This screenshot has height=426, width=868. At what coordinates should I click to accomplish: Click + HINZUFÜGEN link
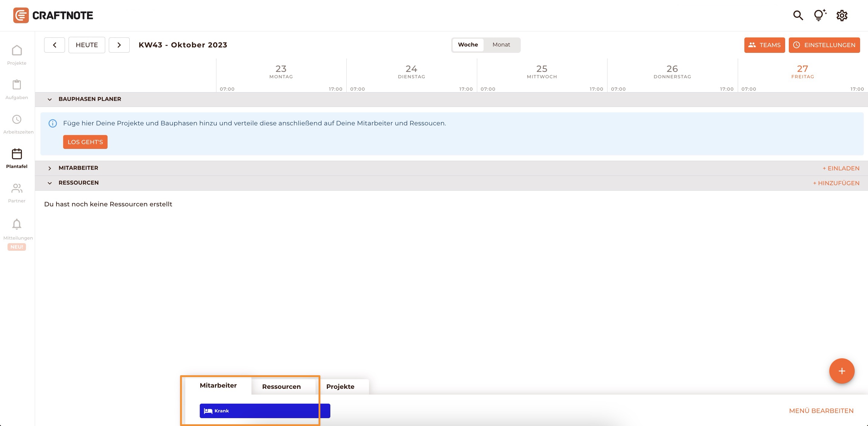(x=836, y=183)
